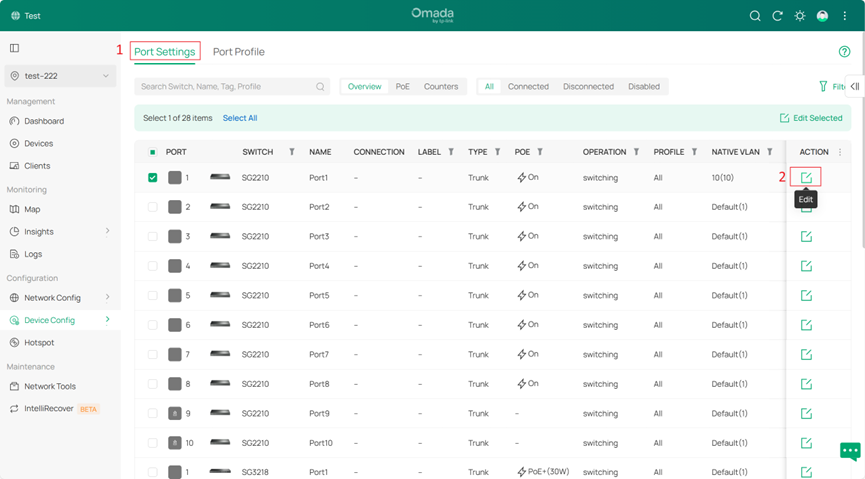Click edit icon for Port1 row

pyautogui.click(x=806, y=177)
